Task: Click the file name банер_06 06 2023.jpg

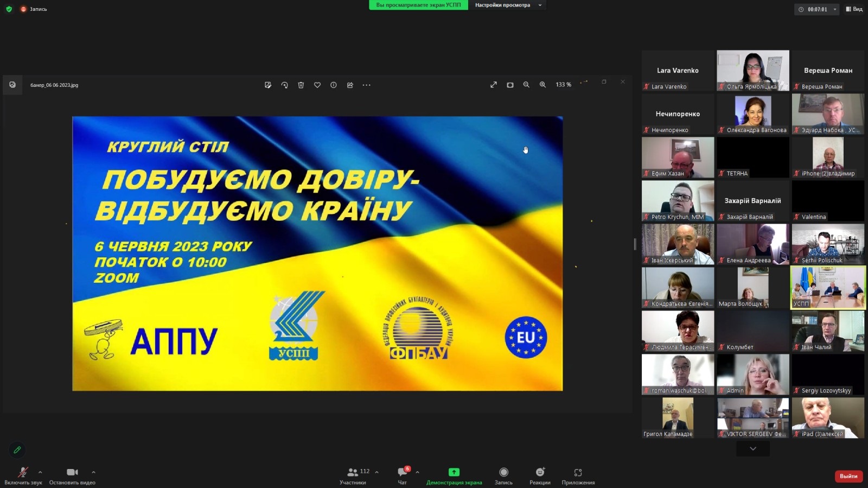Action: (54, 85)
